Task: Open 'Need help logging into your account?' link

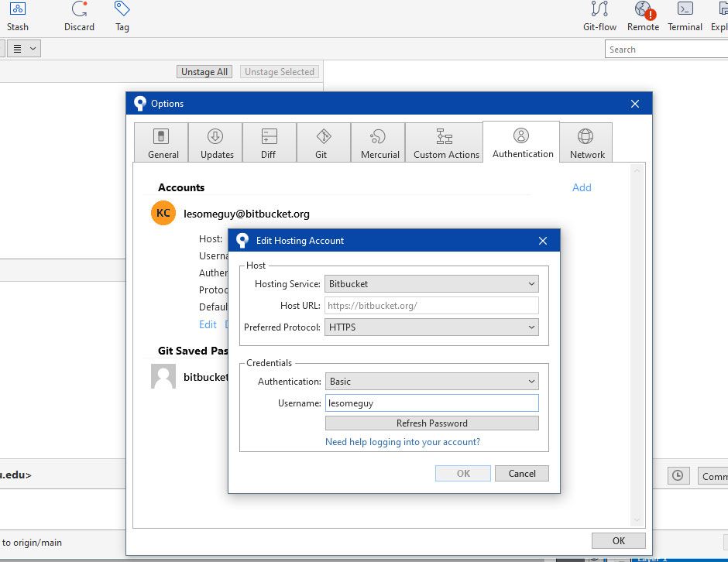Action: tap(403, 442)
